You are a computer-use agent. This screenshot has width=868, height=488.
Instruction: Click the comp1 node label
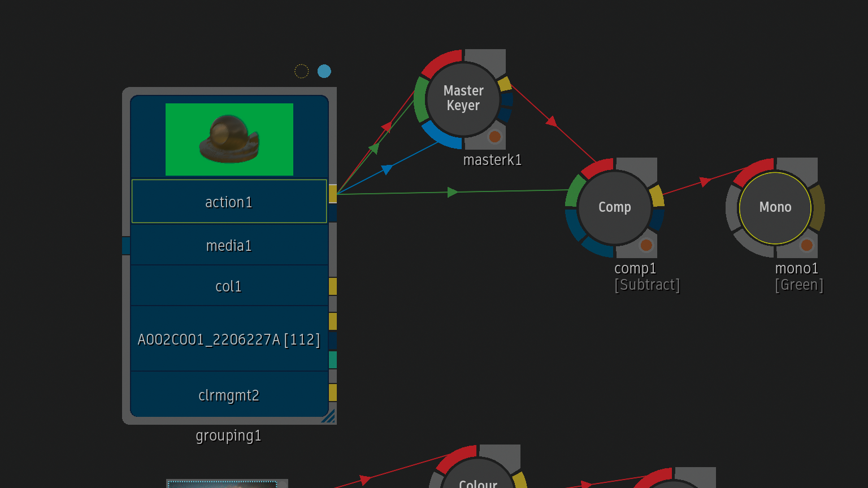coord(635,268)
